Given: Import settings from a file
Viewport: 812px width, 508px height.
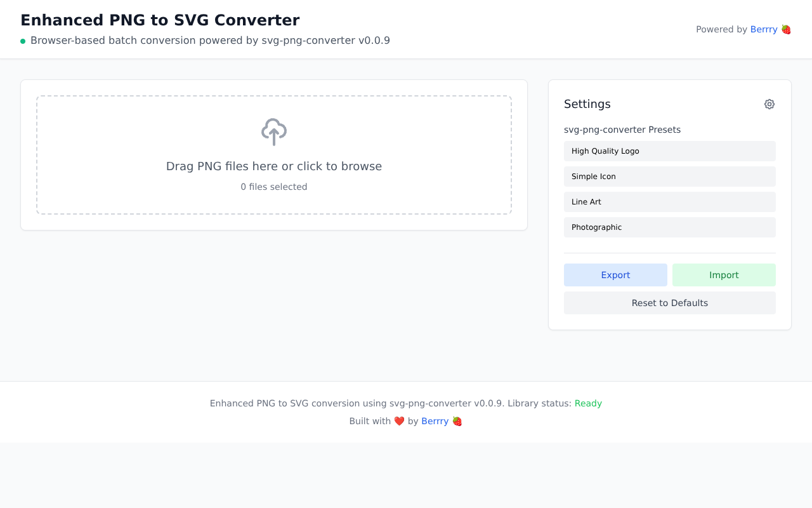Looking at the screenshot, I should click(x=724, y=275).
